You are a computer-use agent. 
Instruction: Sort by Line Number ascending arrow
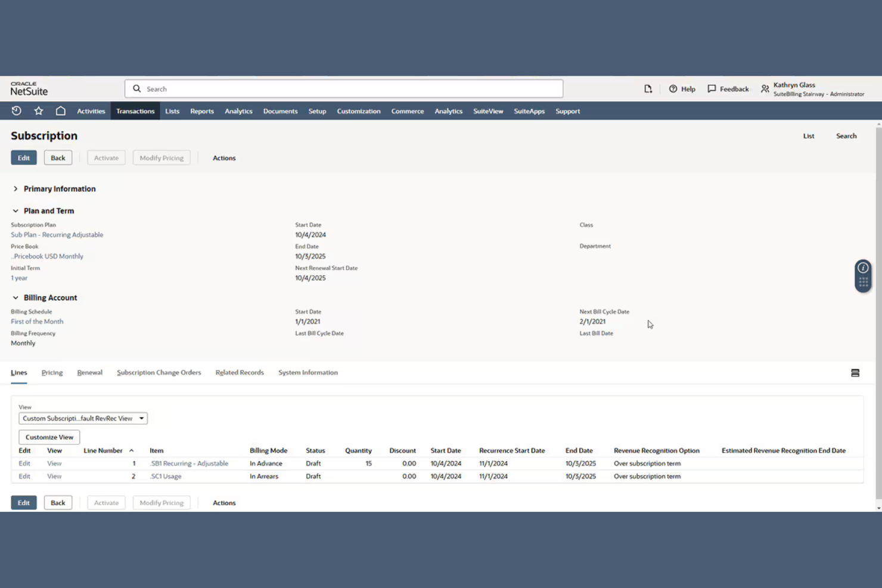coord(132,450)
